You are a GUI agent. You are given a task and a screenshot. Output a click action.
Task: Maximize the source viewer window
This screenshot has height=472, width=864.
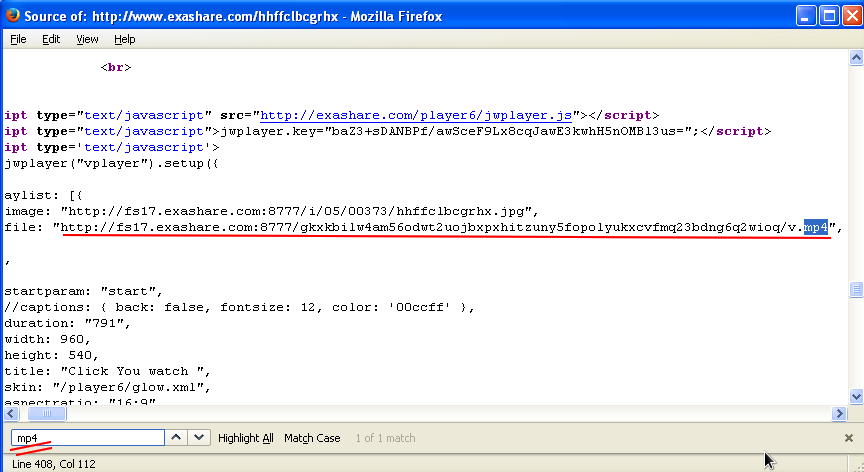[829, 16]
